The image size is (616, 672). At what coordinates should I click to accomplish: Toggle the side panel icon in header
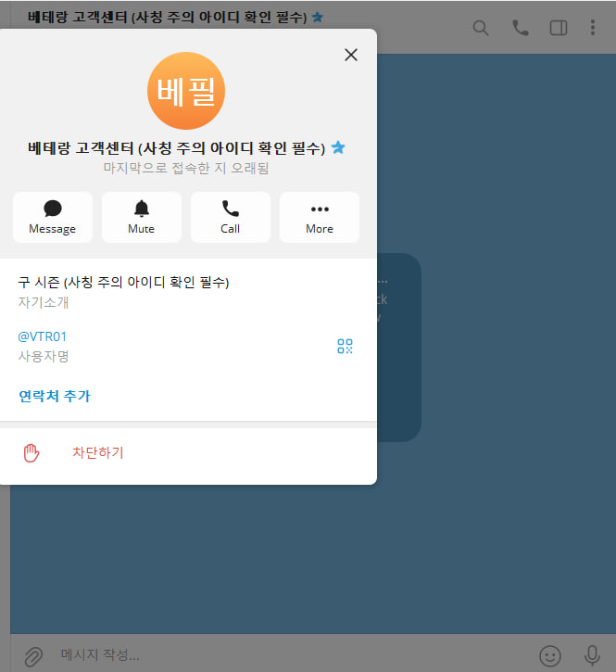(x=558, y=28)
